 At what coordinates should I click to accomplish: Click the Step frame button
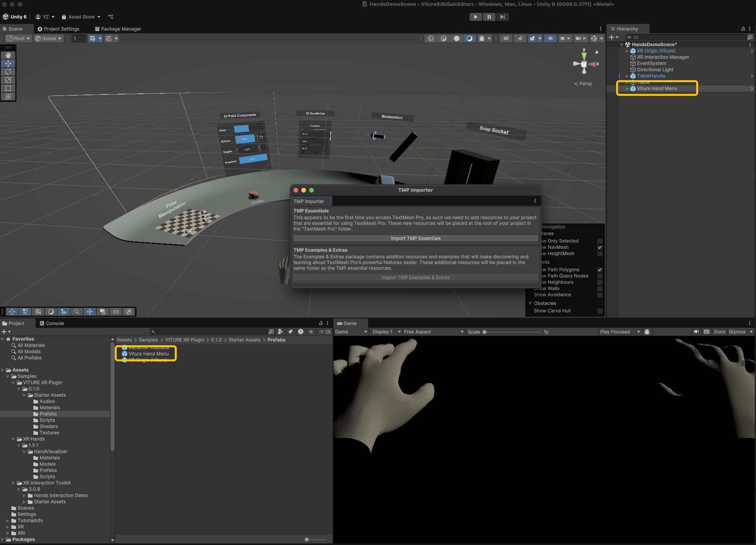pyautogui.click(x=502, y=17)
